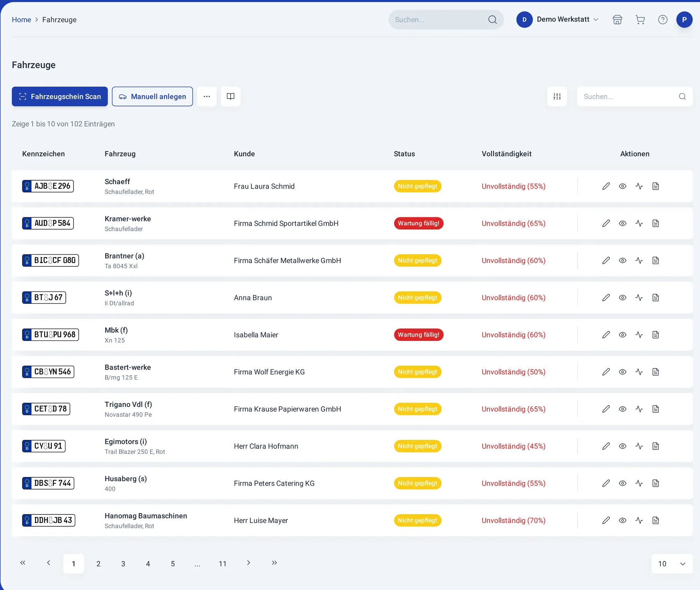Focus the top global Suchen search bar
Screen dimensions: 700x590
pos(446,20)
